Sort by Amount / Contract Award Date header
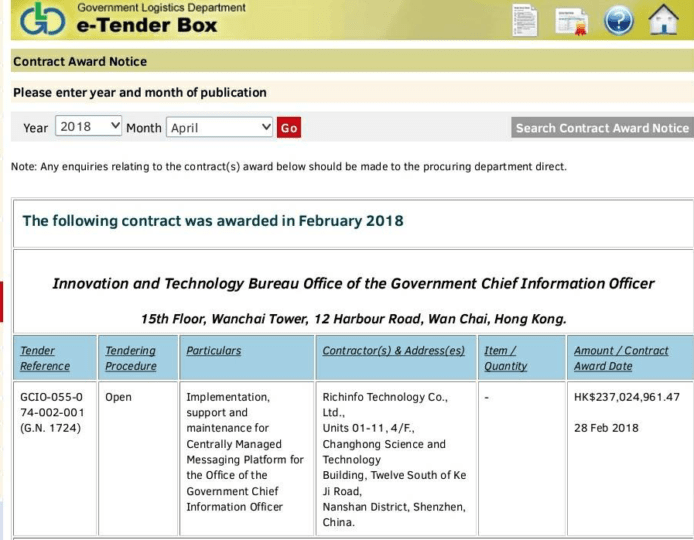Screen dimensions: 694x540 click(621, 358)
